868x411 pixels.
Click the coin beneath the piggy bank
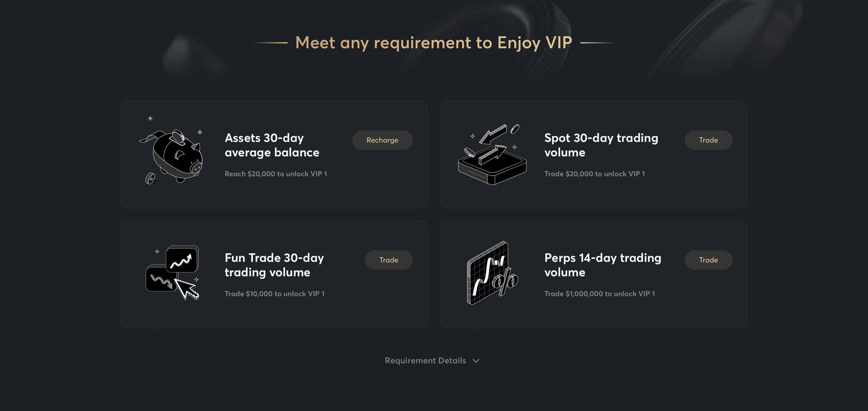pos(150,178)
